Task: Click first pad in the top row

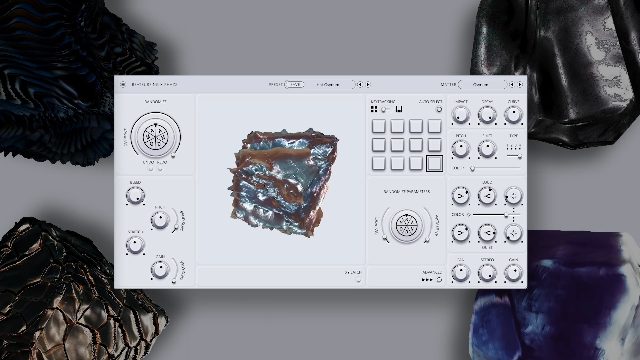Action: point(379,126)
